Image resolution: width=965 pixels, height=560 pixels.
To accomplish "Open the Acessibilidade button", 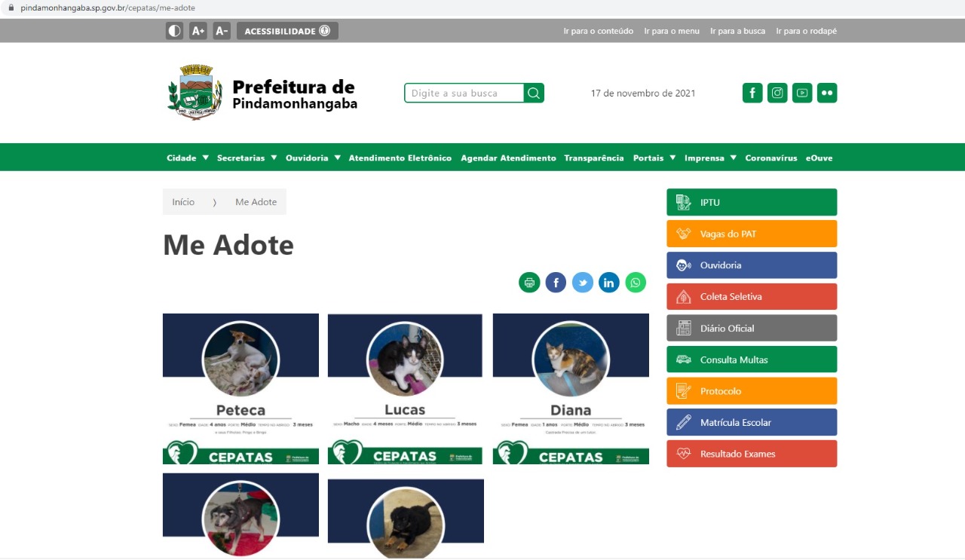I will click(x=287, y=31).
